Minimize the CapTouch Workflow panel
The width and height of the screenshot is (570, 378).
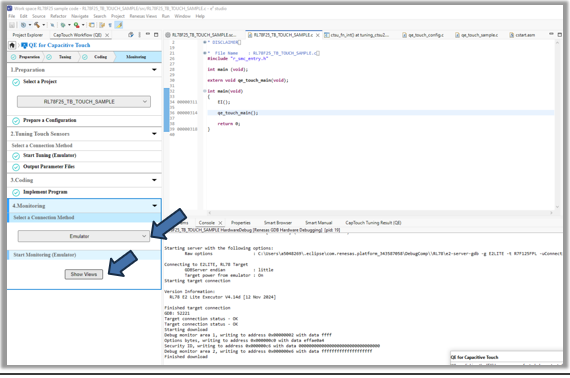click(x=148, y=35)
